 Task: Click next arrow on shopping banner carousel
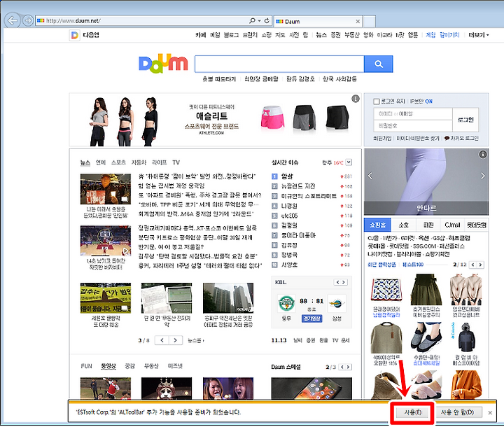pos(482,176)
